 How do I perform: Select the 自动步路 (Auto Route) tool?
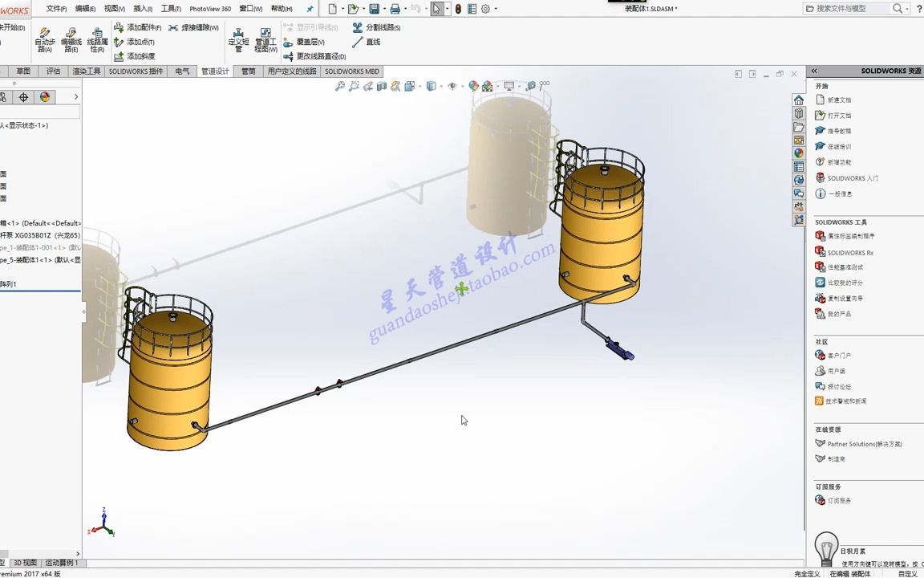(43, 39)
